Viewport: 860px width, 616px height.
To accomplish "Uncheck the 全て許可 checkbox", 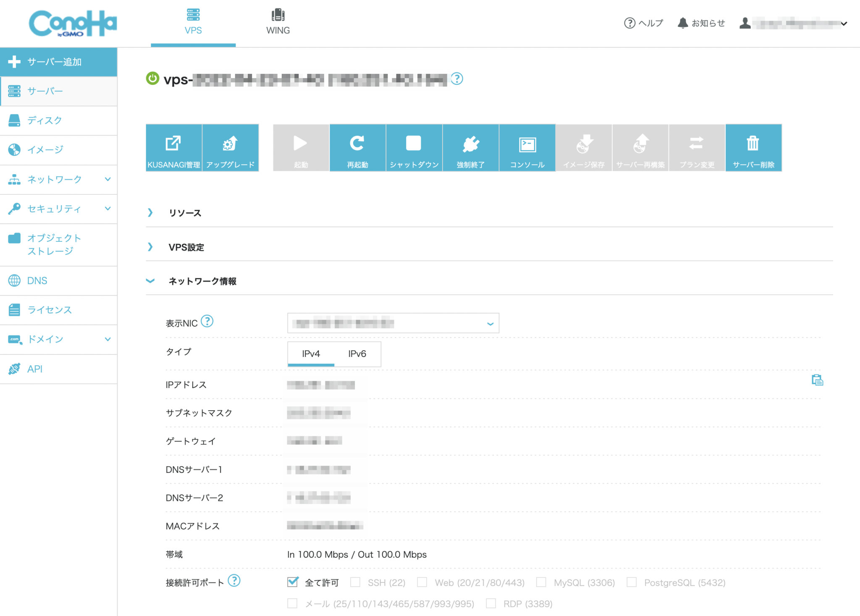I will coord(292,582).
